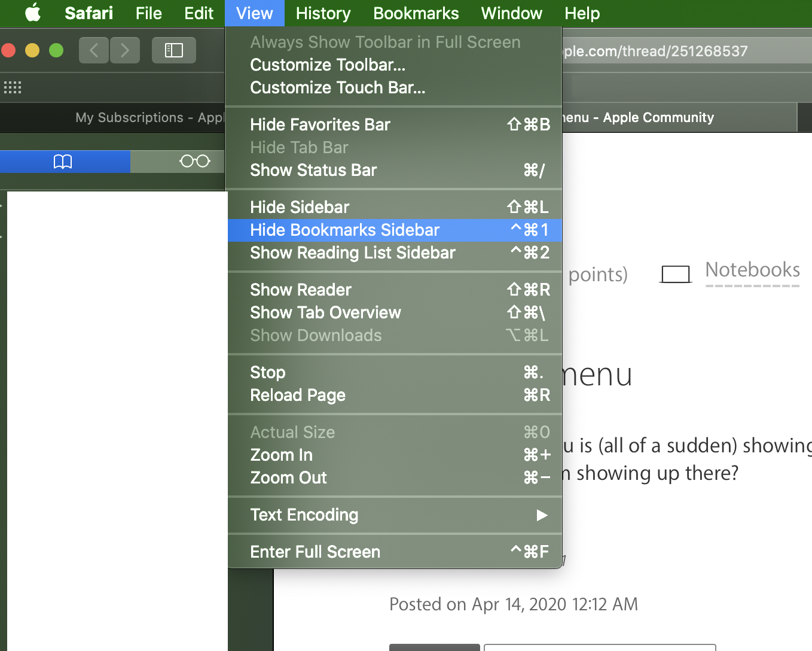Close the Safari window with red button

(x=8, y=50)
